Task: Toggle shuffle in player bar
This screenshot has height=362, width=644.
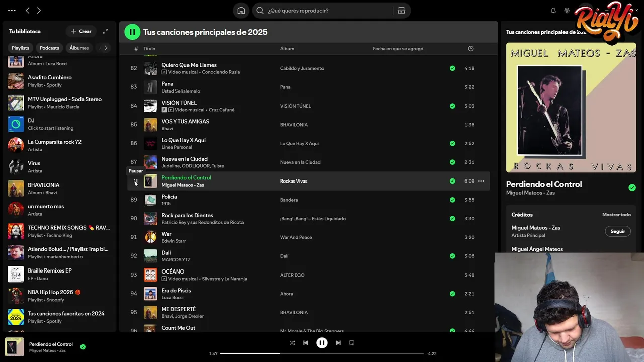Action: click(292, 343)
